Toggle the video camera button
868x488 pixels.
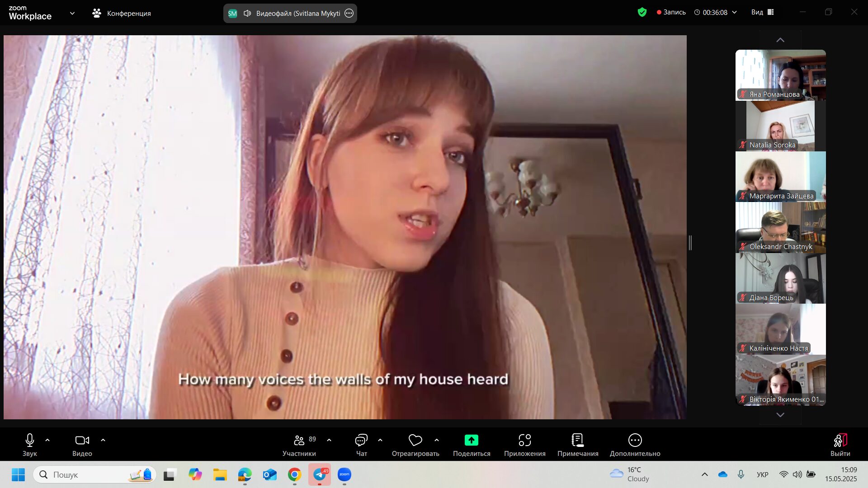82,440
